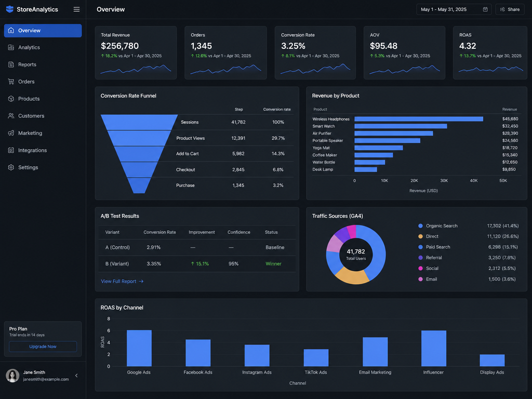This screenshot has width=532, height=399.
Task: Click the Settings gear icon
Action: (x=11, y=167)
